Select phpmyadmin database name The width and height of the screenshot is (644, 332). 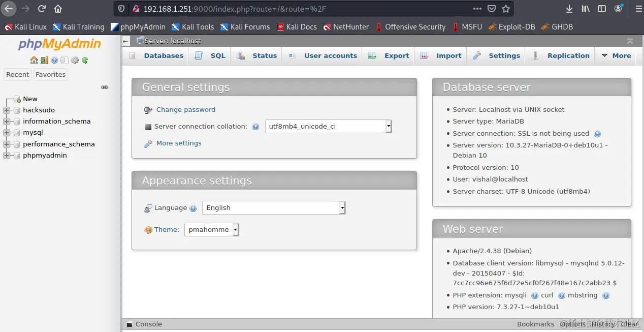45,156
